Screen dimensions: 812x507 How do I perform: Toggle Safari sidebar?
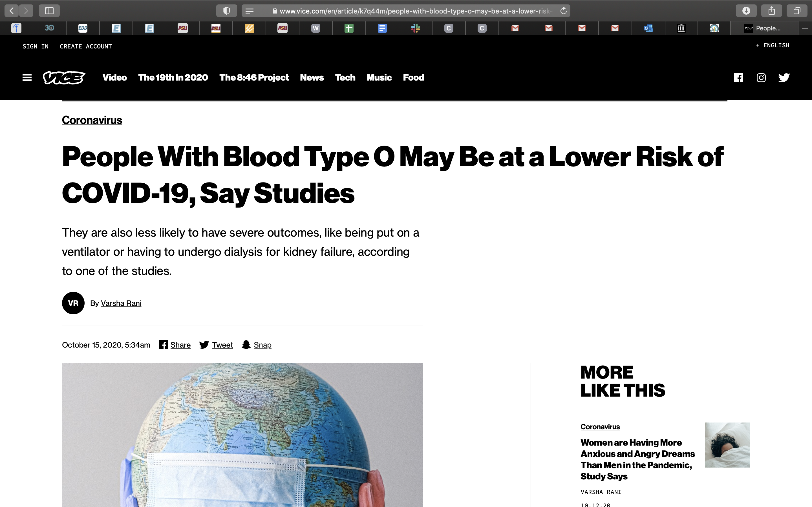point(49,11)
